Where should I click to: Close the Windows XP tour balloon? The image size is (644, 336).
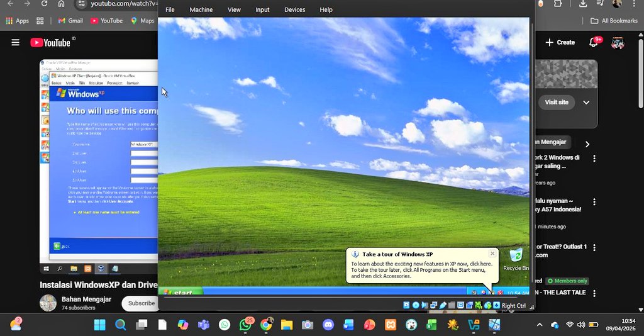pos(492,254)
